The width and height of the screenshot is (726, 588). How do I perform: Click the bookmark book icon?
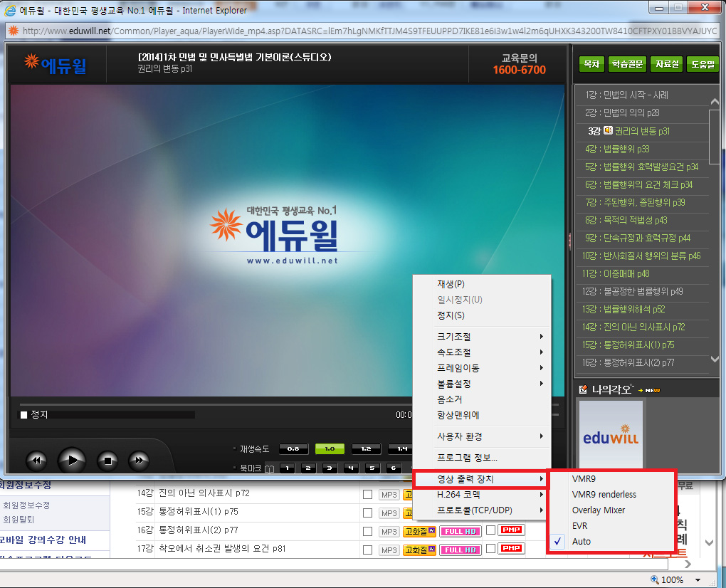pos(269,468)
